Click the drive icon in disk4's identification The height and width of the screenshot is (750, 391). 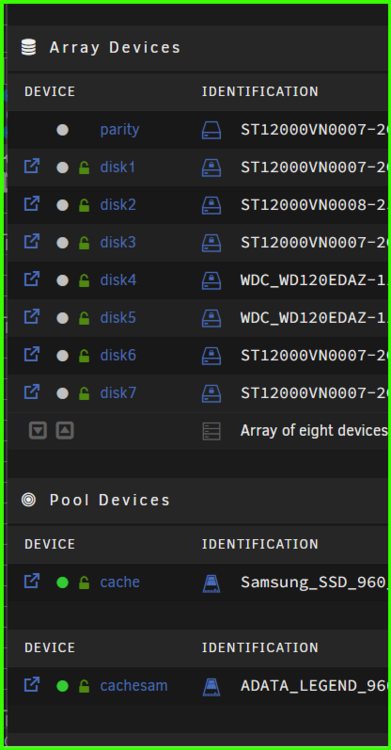211,280
